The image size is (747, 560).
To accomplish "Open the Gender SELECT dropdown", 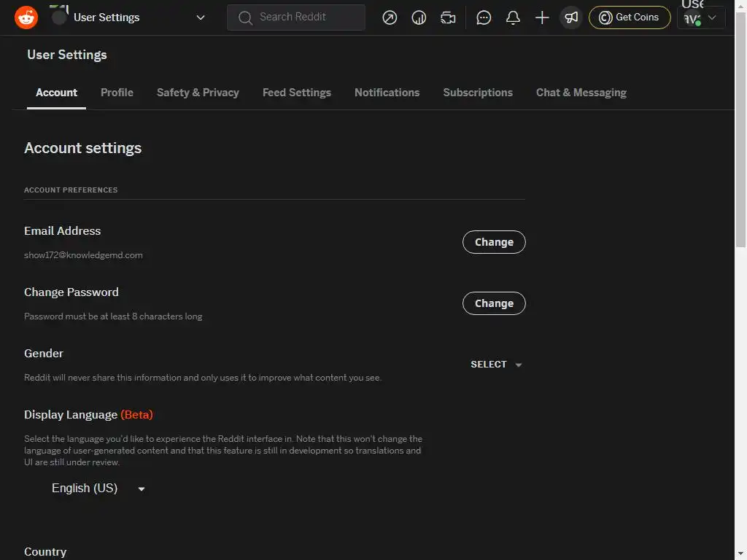I will pyautogui.click(x=496, y=365).
